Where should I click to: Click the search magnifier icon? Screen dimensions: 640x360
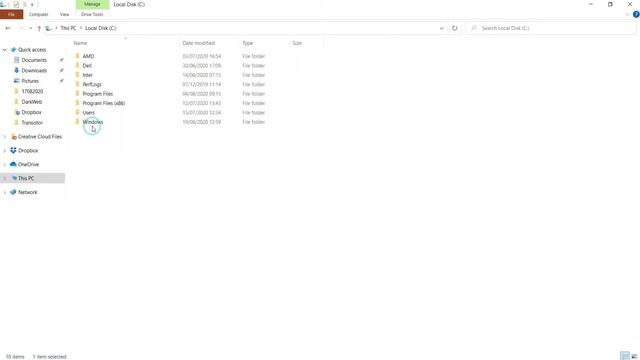click(473, 28)
